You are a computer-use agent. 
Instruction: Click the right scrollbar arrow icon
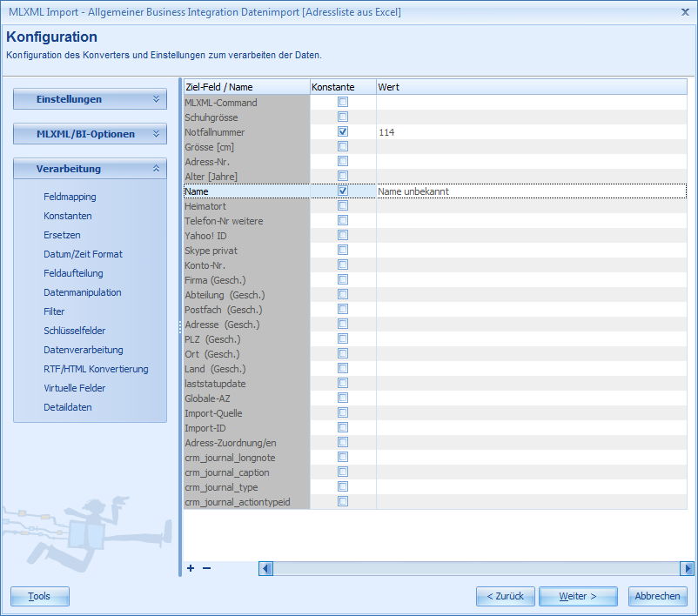coord(687,569)
